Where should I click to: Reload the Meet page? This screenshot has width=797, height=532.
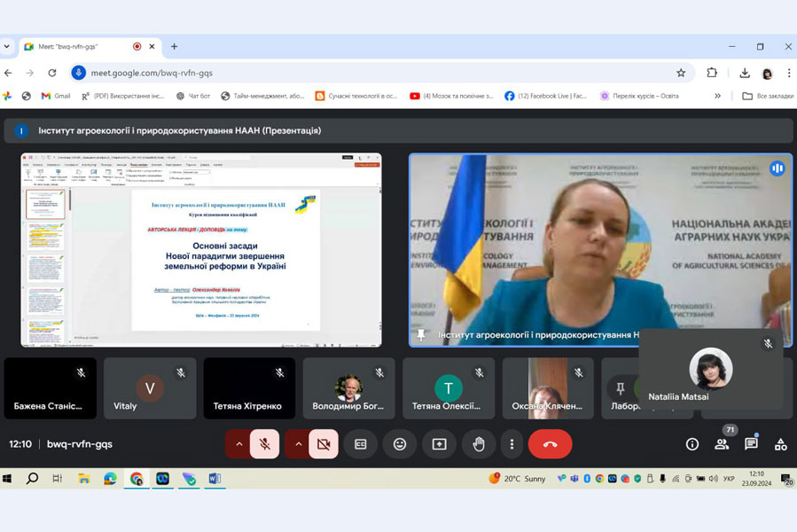pyautogui.click(x=51, y=73)
